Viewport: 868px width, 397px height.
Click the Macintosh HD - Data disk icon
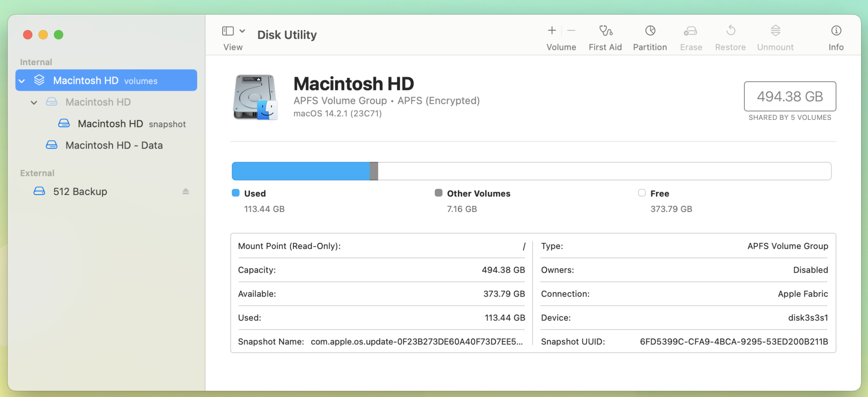point(52,145)
